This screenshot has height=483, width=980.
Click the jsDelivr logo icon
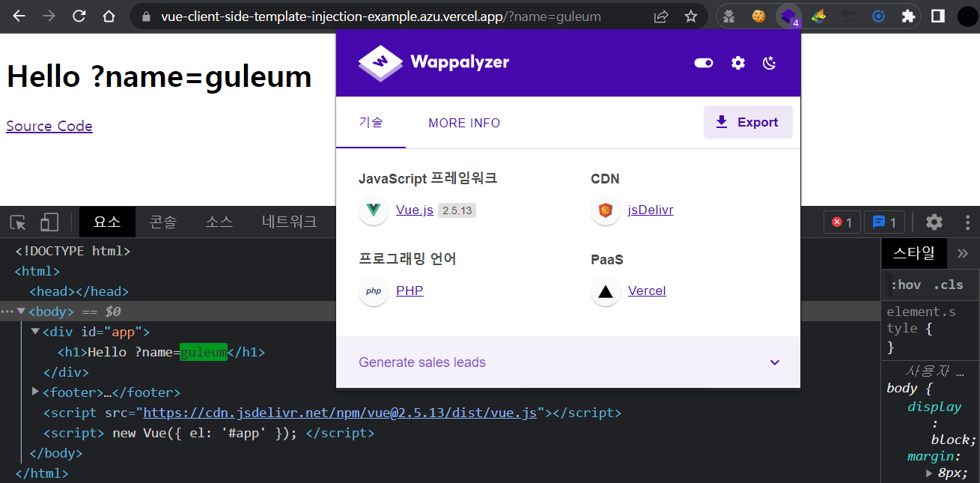pos(606,210)
